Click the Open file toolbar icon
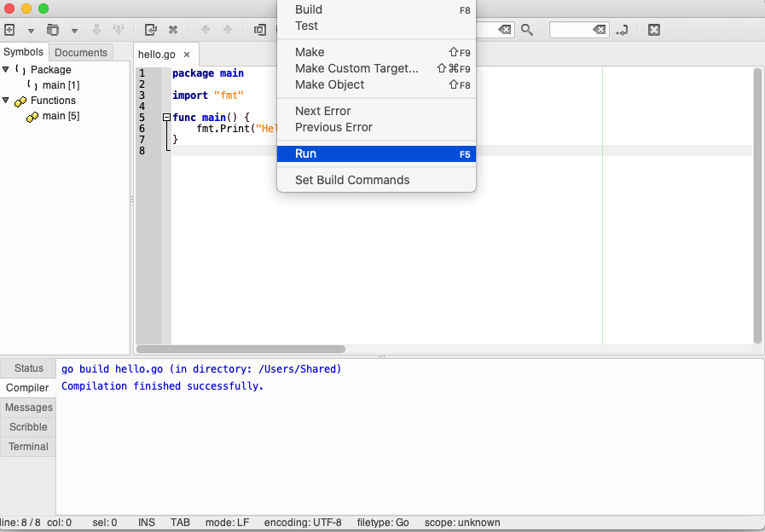The image size is (765, 532). [x=53, y=30]
